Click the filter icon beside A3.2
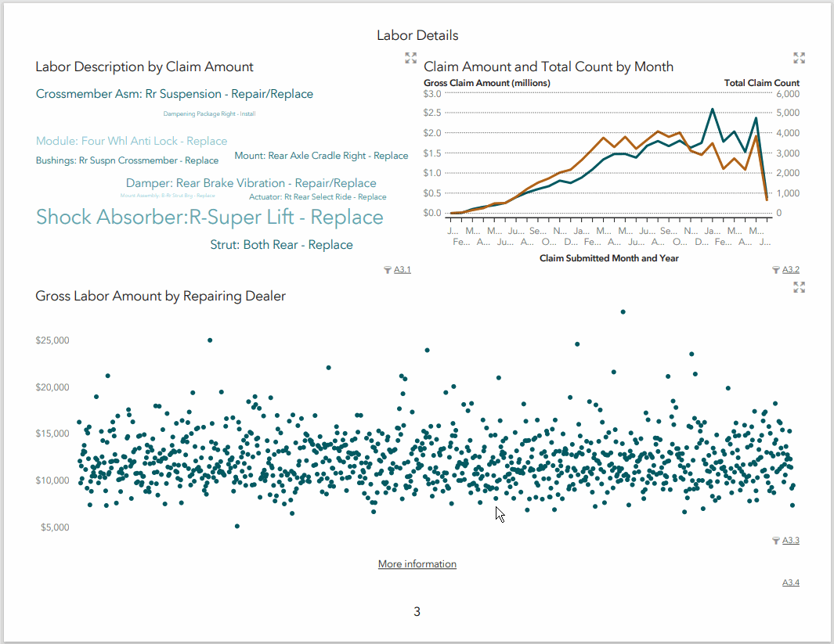The height and width of the screenshot is (644, 834). pos(775,270)
